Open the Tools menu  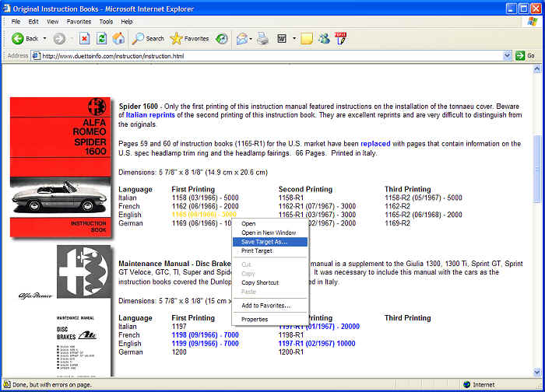pyautogui.click(x=106, y=22)
